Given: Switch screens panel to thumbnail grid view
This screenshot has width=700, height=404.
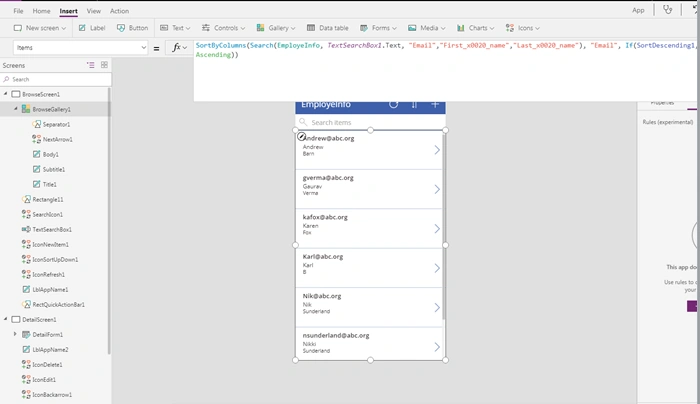Looking at the screenshot, I should [x=104, y=65].
